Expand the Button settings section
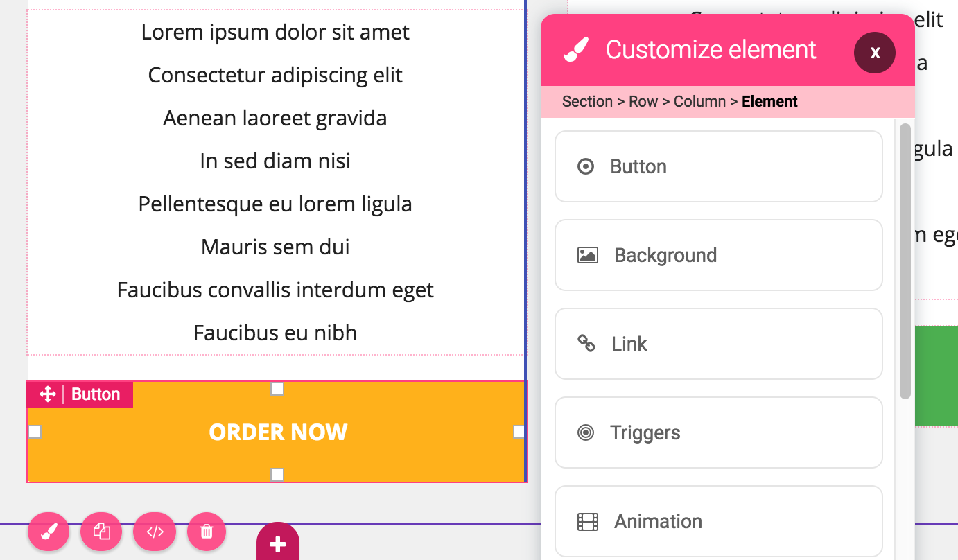Viewport: 958px width, 560px height. [x=718, y=166]
